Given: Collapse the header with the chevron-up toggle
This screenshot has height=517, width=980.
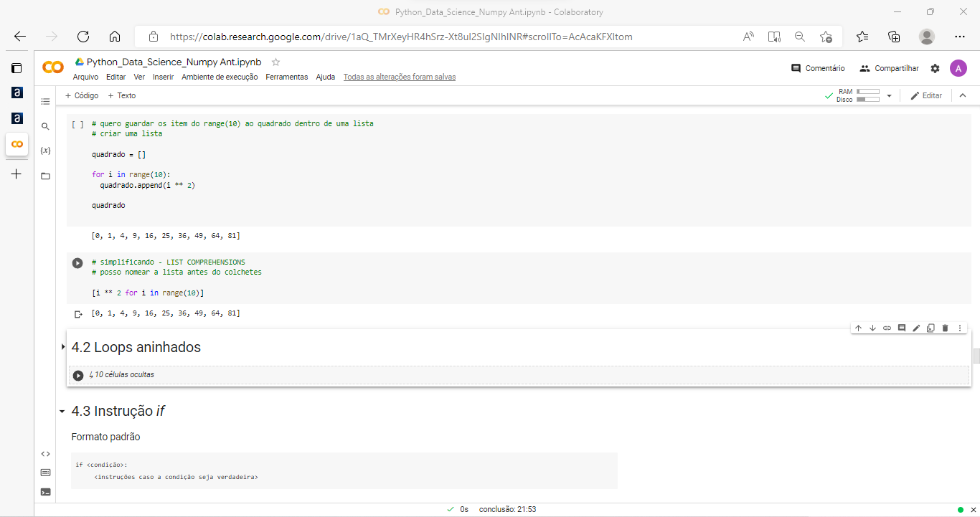Looking at the screenshot, I should pyautogui.click(x=963, y=95).
